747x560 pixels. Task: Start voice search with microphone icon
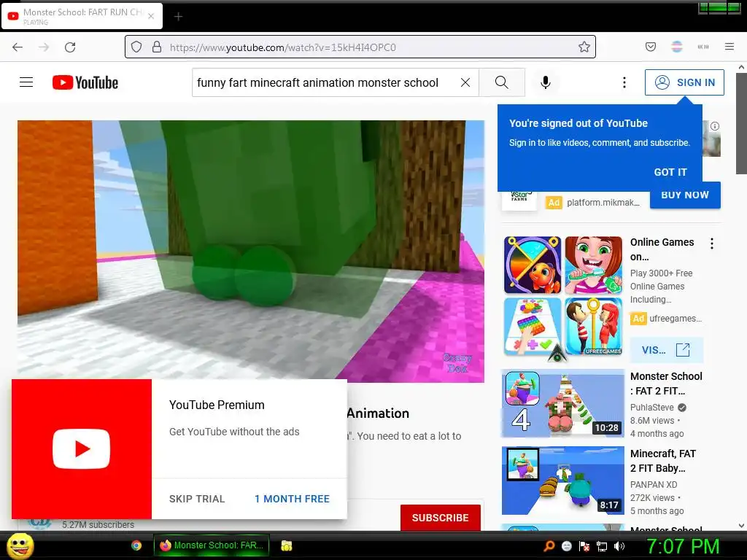(x=546, y=82)
